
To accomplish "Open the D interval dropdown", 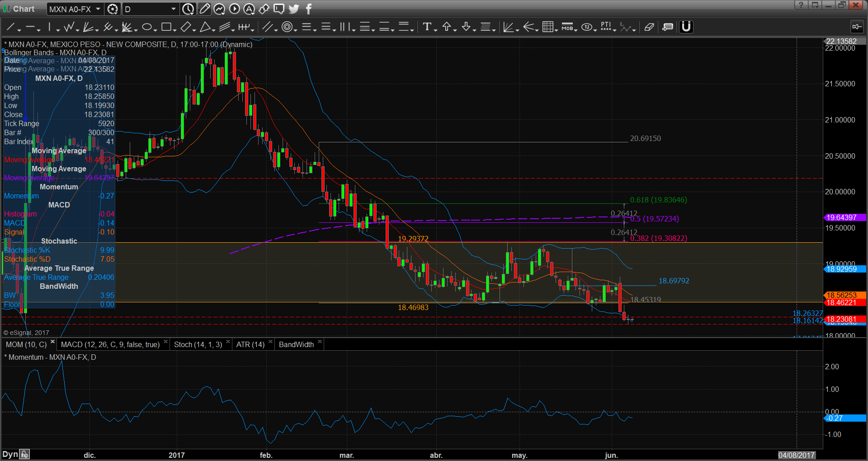I will pyautogui.click(x=173, y=9).
